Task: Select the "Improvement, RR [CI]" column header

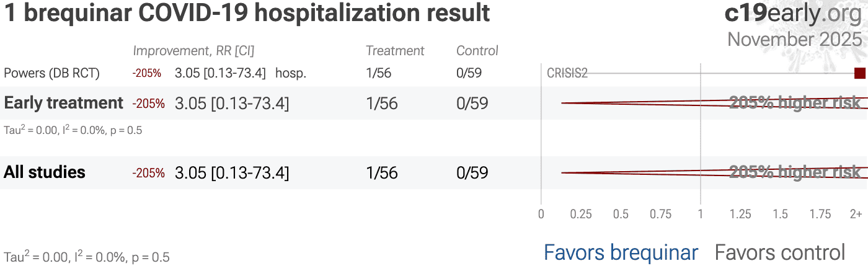Action: coord(193,51)
